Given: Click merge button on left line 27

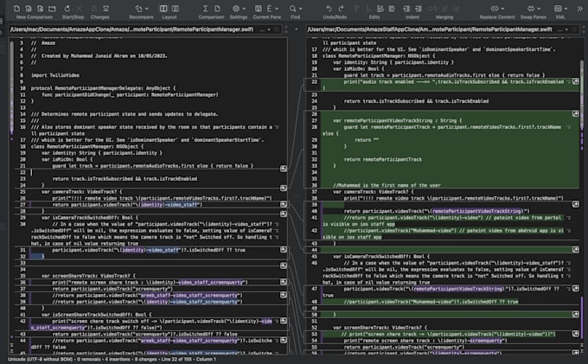Looking at the screenshot, I should coord(284,204).
